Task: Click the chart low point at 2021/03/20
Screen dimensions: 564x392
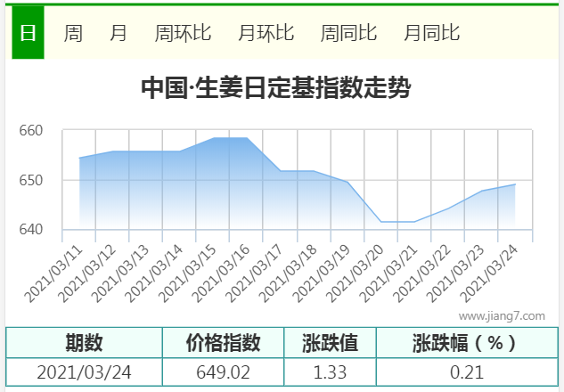Action: coord(381,222)
